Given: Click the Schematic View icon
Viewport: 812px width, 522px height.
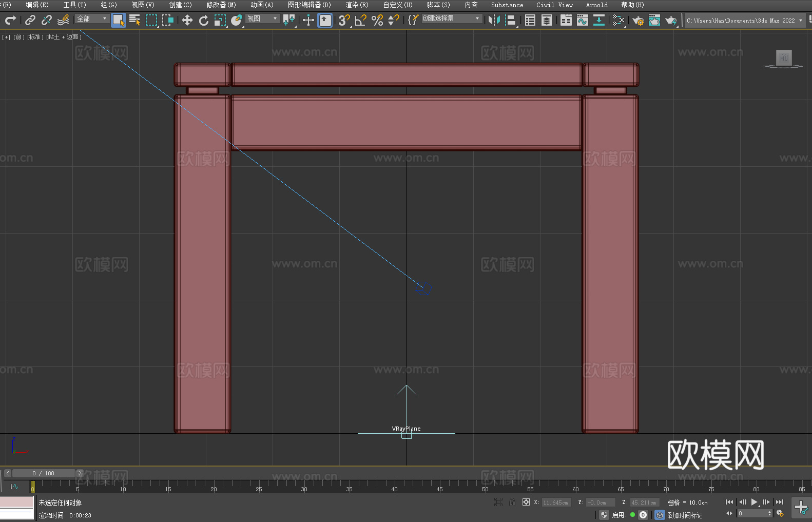Looking at the screenshot, I should tap(599, 20).
